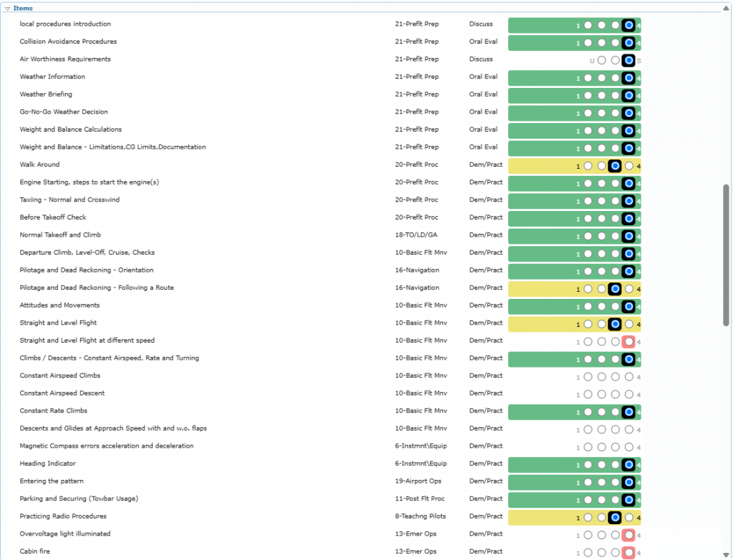This screenshot has height=560, width=733.
Task: Click 'Pilotage and Dead Reckoning - Orientation' item
Action: click(87, 270)
